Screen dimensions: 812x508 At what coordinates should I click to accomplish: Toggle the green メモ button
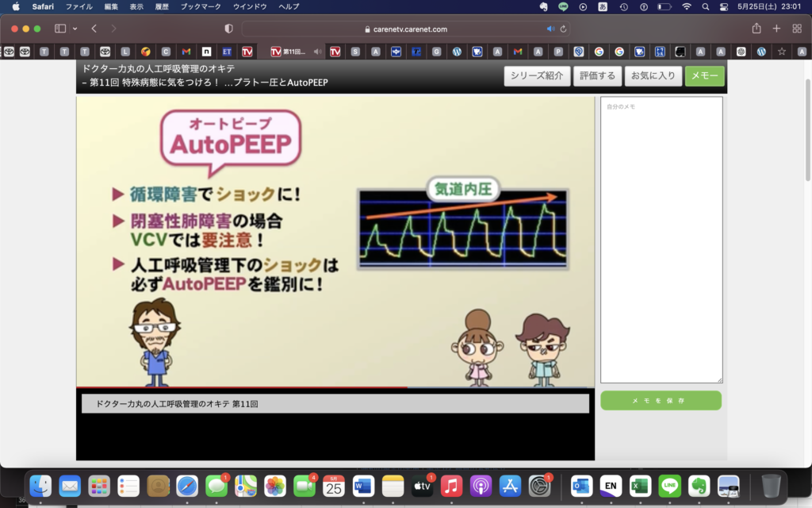coord(704,76)
